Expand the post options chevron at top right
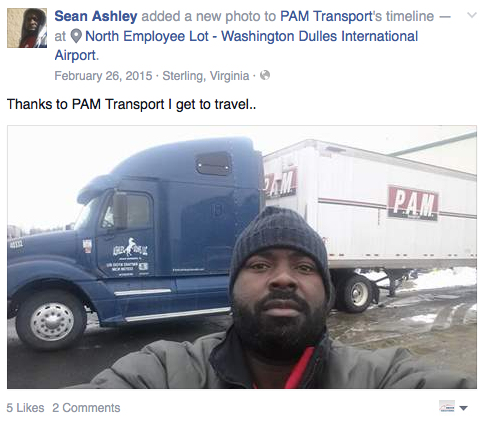The image size is (485, 423). pyautogui.click(x=472, y=15)
